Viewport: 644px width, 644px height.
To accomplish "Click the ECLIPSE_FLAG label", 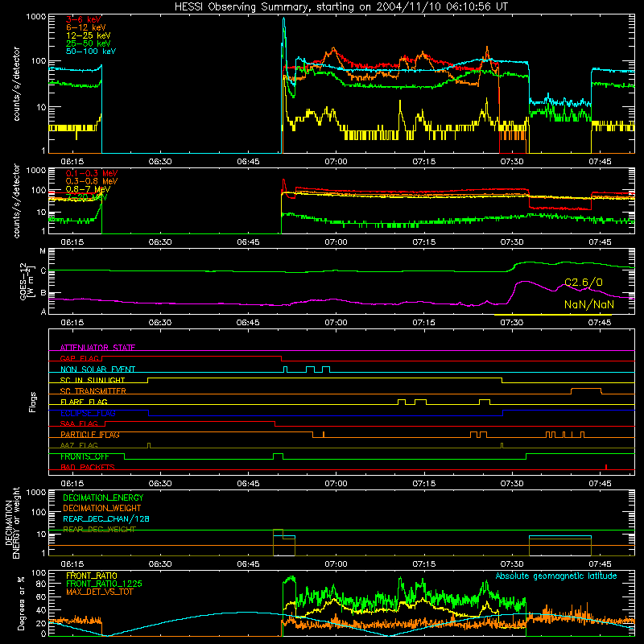I will (88, 413).
